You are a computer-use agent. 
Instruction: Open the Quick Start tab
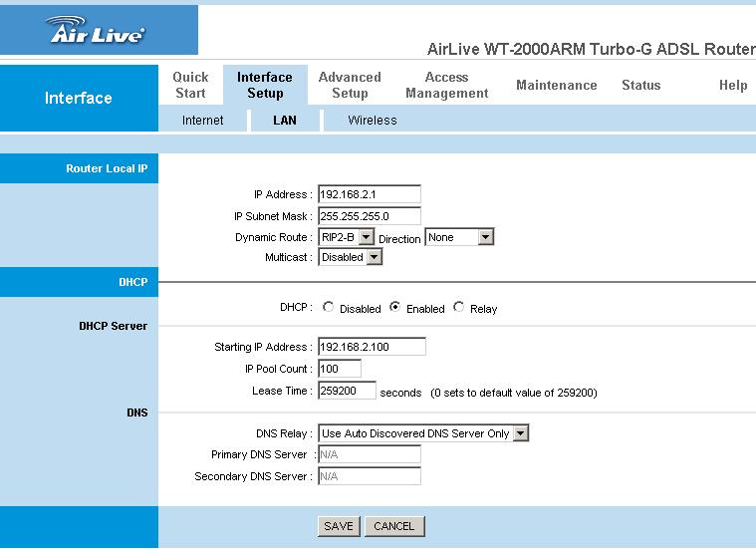(x=190, y=85)
